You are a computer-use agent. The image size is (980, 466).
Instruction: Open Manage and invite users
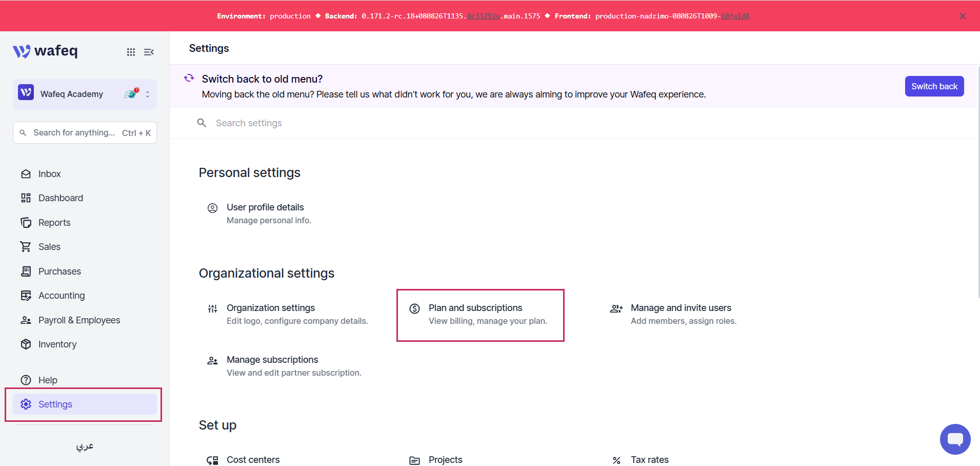tap(673, 314)
